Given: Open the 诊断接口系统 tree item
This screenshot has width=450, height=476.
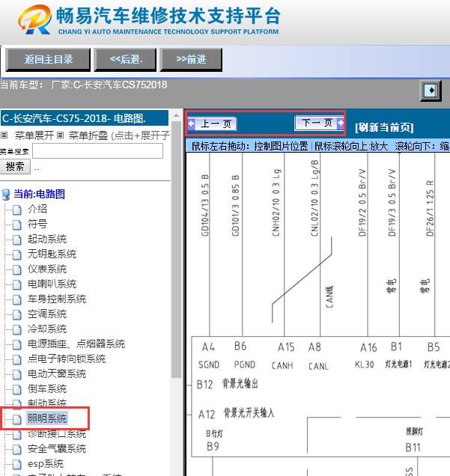Looking at the screenshot, I should pos(57,434).
